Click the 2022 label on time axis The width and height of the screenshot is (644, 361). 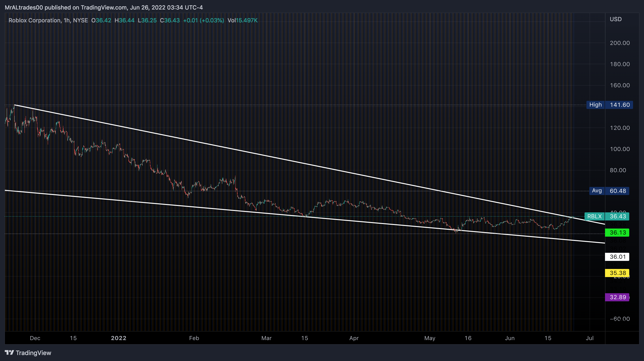pyautogui.click(x=119, y=338)
